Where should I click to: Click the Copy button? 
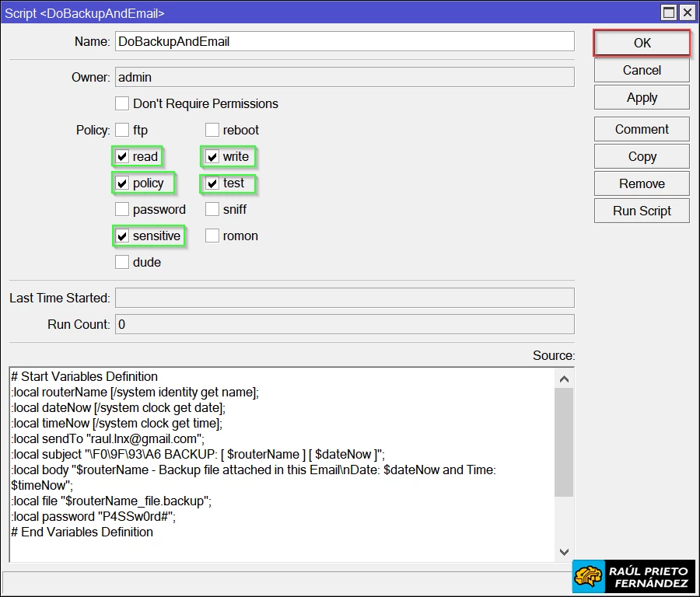(x=641, y=155)
